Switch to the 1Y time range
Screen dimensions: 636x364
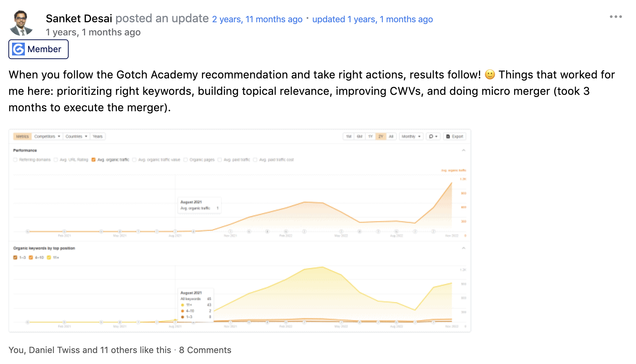(370, 136)
